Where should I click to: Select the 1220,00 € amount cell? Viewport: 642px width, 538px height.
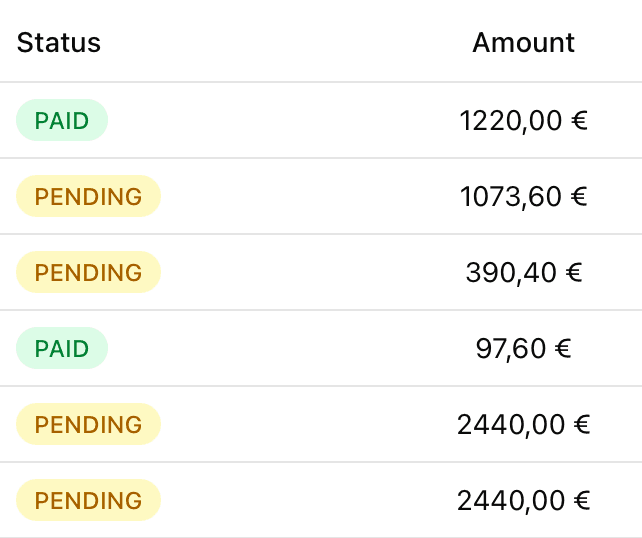(x=523, y=121)
